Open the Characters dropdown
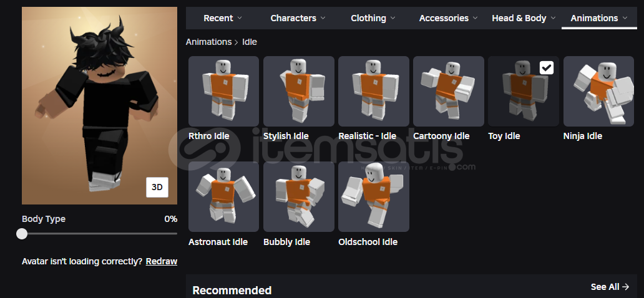 point(298,18)
